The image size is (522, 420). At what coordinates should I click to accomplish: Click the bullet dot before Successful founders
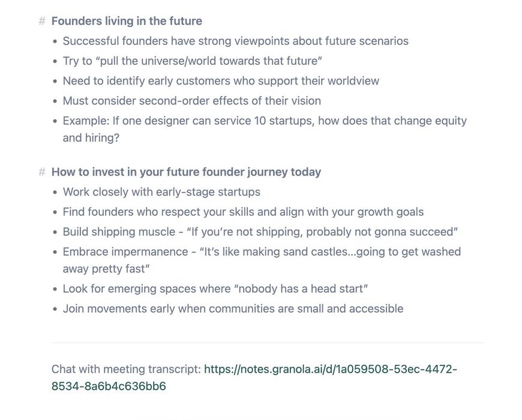tap(55, 41)
